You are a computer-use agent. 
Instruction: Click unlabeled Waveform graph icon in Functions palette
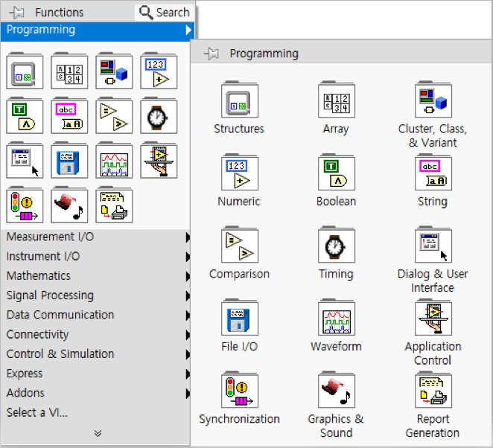[x=114, y=160]
